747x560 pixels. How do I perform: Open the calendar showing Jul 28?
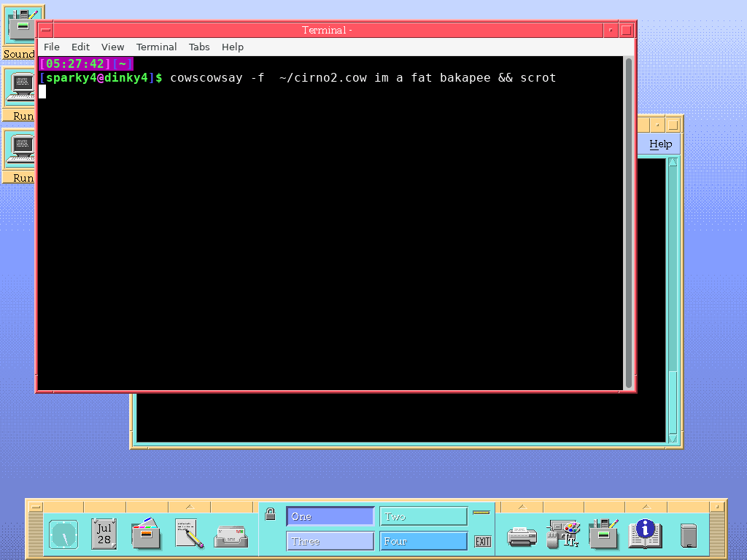coord(104,534)
